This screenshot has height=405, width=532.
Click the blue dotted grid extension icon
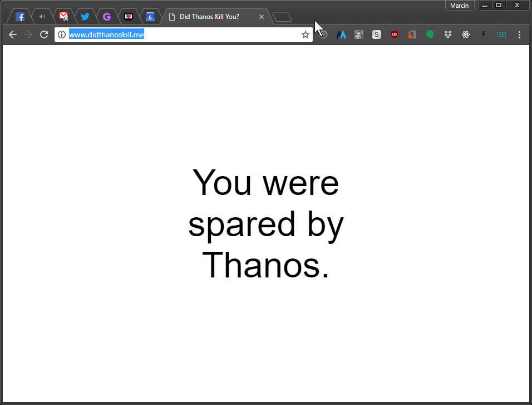(x=501, y=35)
